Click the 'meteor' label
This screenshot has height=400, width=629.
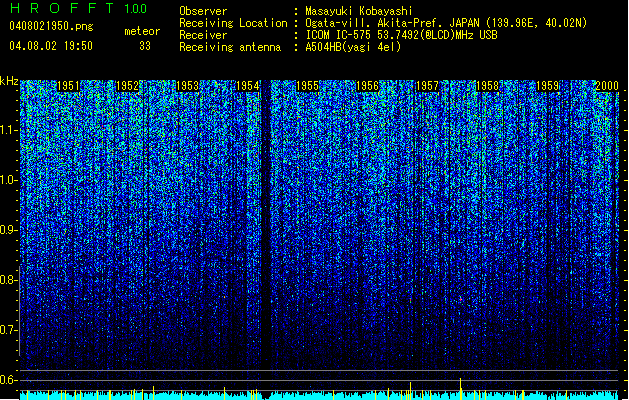coord(142,31)
